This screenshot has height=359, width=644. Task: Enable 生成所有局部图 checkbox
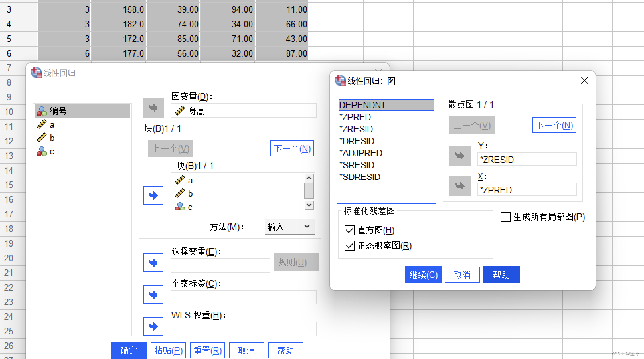(505, 217)
